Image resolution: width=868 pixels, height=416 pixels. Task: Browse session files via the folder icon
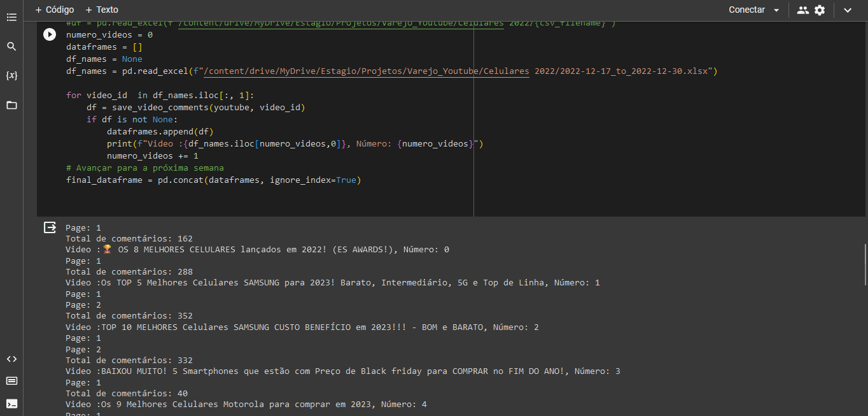[x=11, y=104]
